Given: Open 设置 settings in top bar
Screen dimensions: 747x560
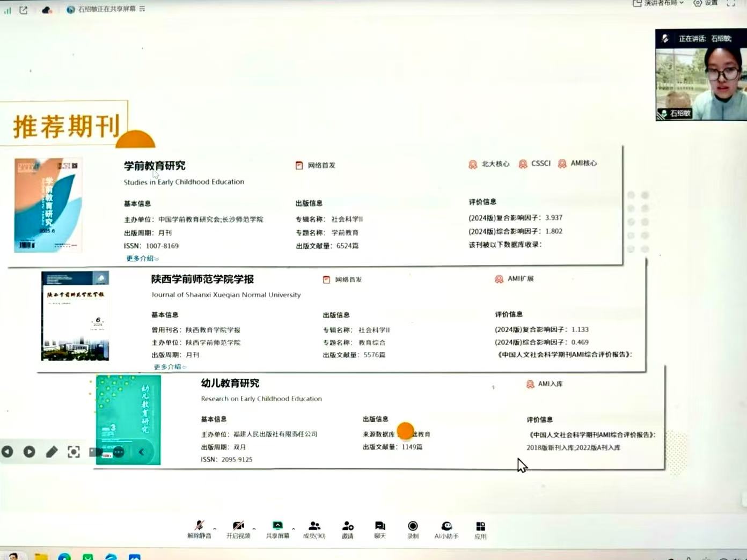Looking at the screenshot, I should pyautogui.click(x=706, y=3).
